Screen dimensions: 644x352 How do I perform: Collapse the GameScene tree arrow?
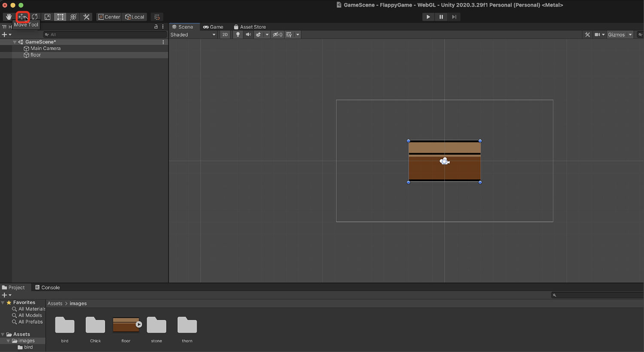pos(15,42)
